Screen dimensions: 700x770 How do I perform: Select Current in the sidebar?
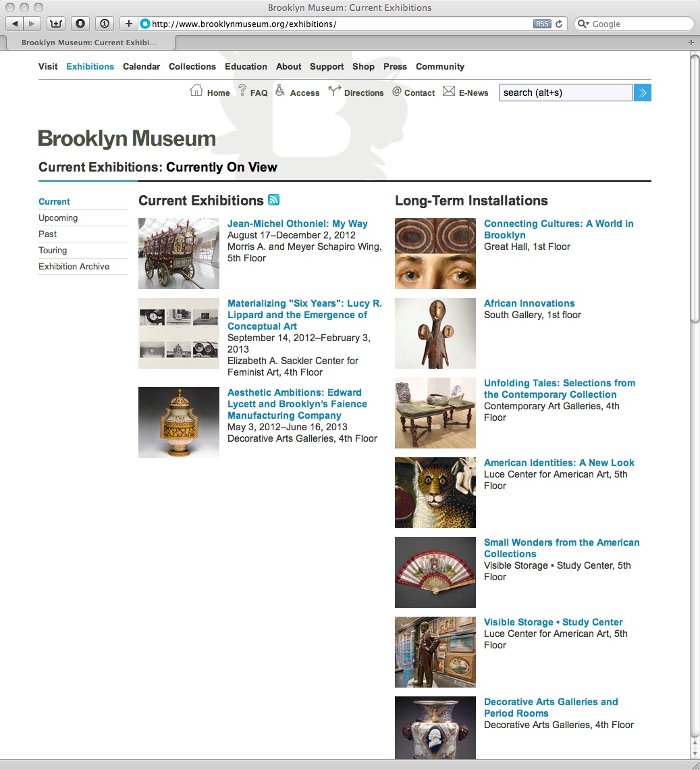[x=54, y=201]
